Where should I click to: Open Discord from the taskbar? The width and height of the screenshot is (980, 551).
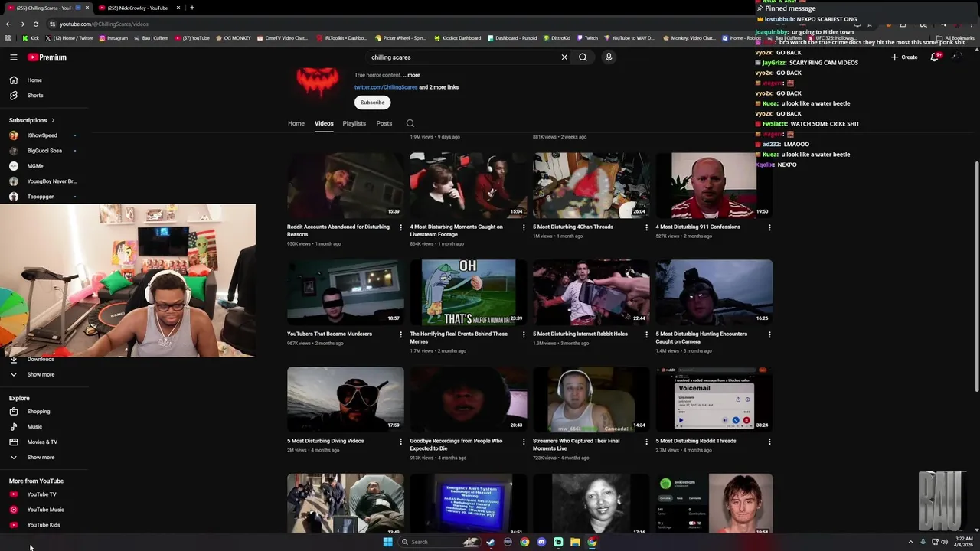pyautogui.click(x=541, y=542)
